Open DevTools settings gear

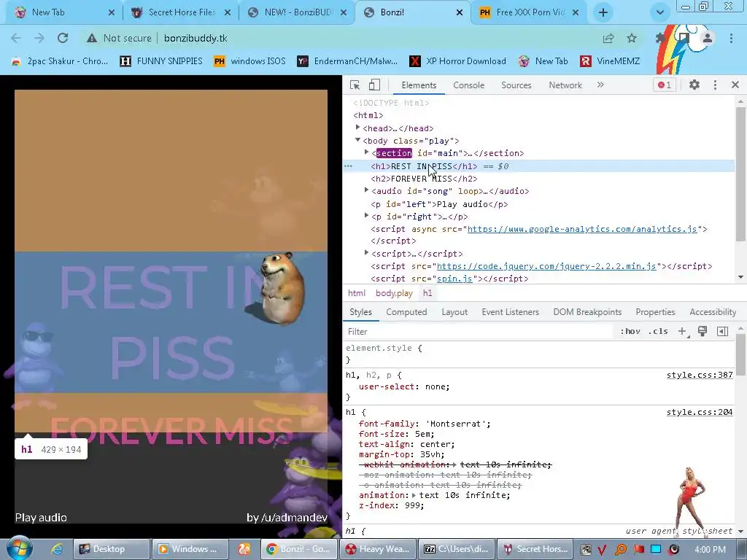[x=694, y=85]
